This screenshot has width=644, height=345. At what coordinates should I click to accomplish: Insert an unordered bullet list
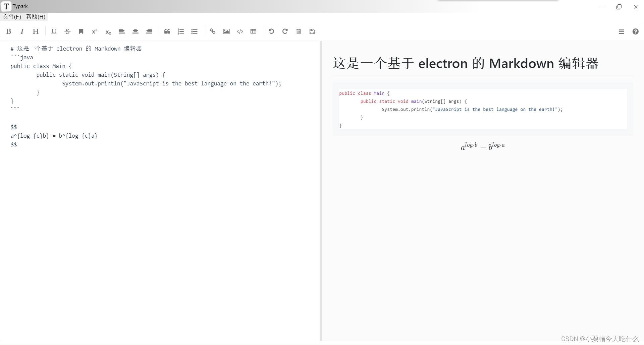point(195,31)
